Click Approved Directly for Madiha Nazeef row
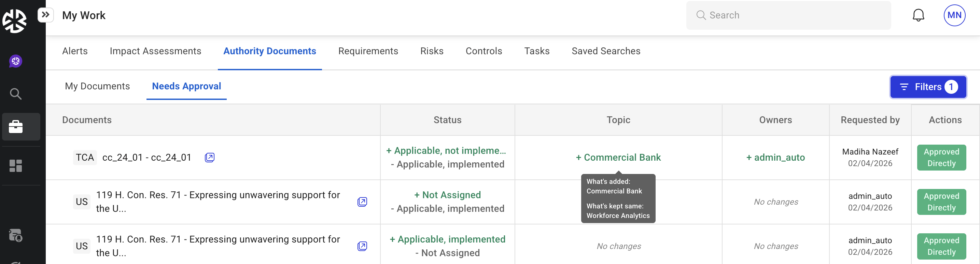 (941, 158)
